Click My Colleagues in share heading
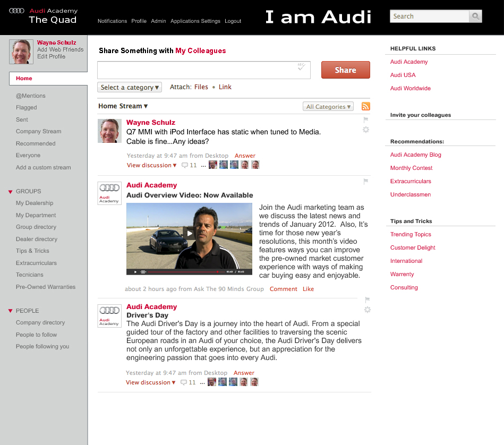This screenshot has width=504, height=445. click(x=201, y=51)
